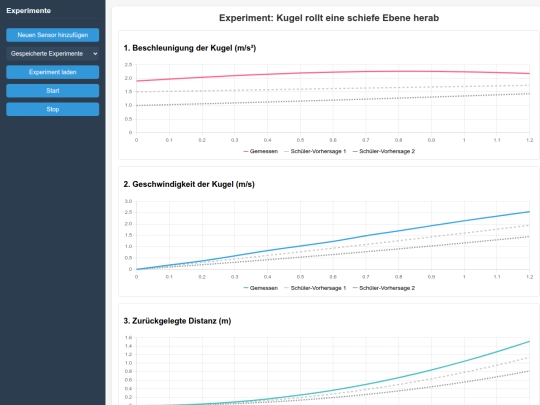540x405 pixels.
Task: Click the Neuen Sensor hinzufügen button
Action: click(53, 35)
